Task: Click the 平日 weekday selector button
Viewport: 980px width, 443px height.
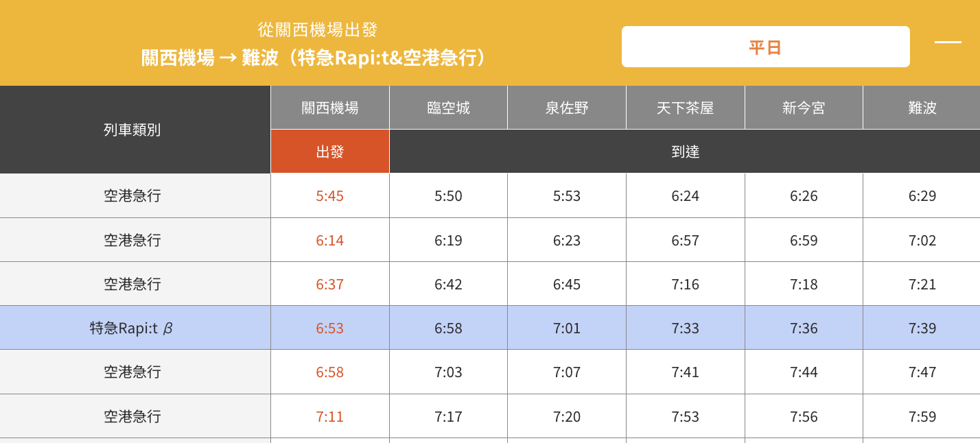Action: coord(765,45)
